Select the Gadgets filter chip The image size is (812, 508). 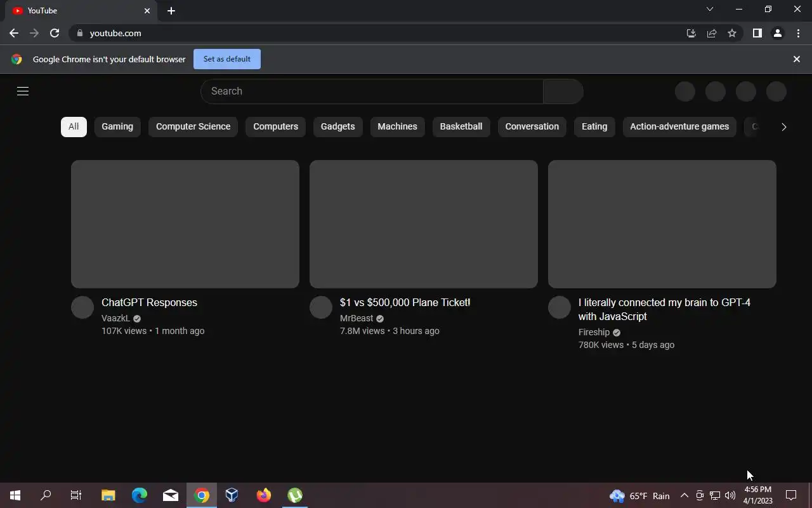[337, 126]
